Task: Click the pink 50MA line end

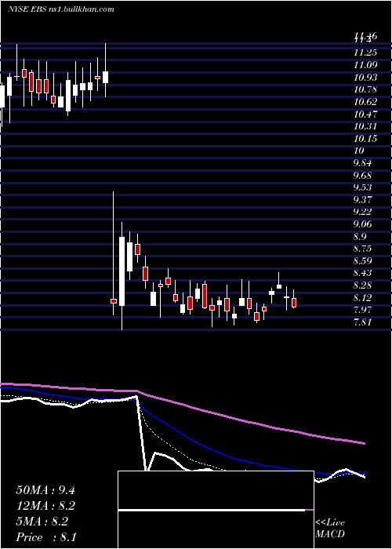Action: (364, 443)
